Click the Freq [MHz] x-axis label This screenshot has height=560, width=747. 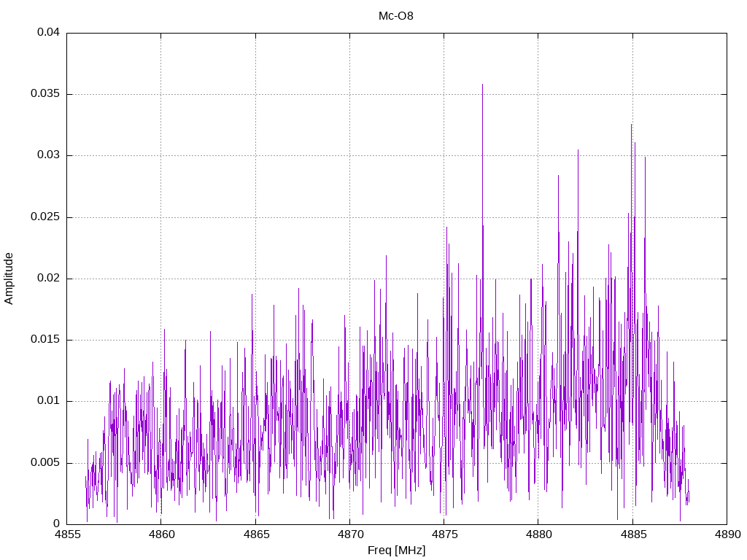tap(396, 551)
